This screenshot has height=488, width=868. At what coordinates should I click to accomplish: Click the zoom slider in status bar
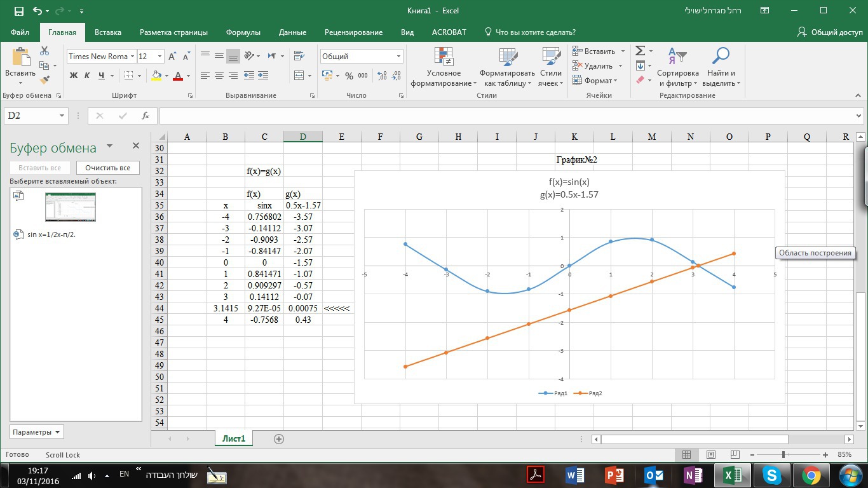click(x=783, y=454)
